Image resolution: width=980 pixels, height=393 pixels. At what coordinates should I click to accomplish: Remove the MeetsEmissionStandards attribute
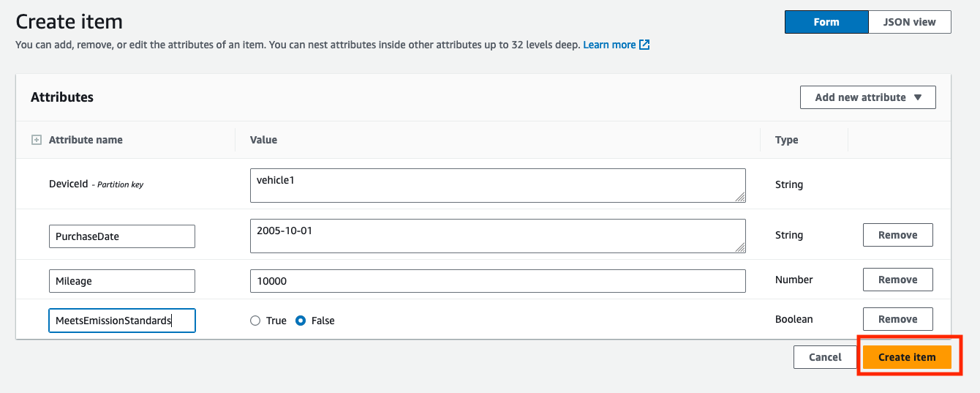(897, 319)
